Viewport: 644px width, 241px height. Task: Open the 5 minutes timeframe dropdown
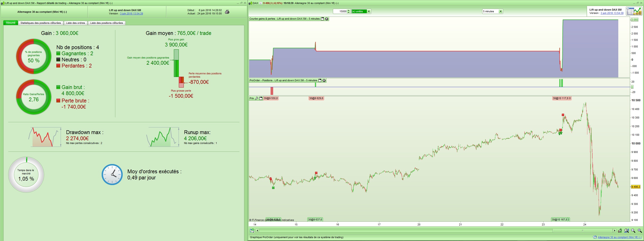(492, 11)
